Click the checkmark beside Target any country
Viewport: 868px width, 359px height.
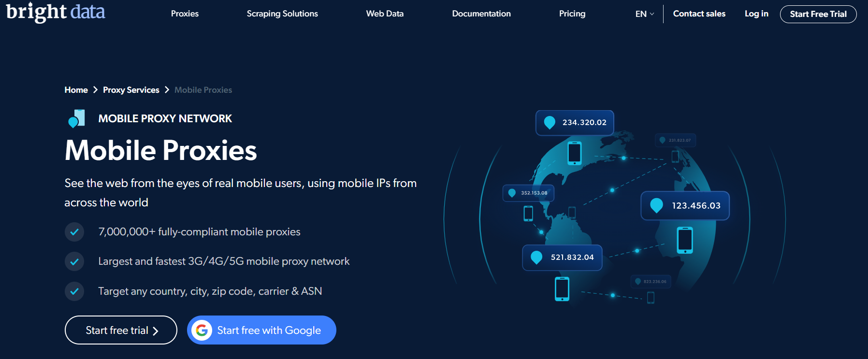coord(74,291)
